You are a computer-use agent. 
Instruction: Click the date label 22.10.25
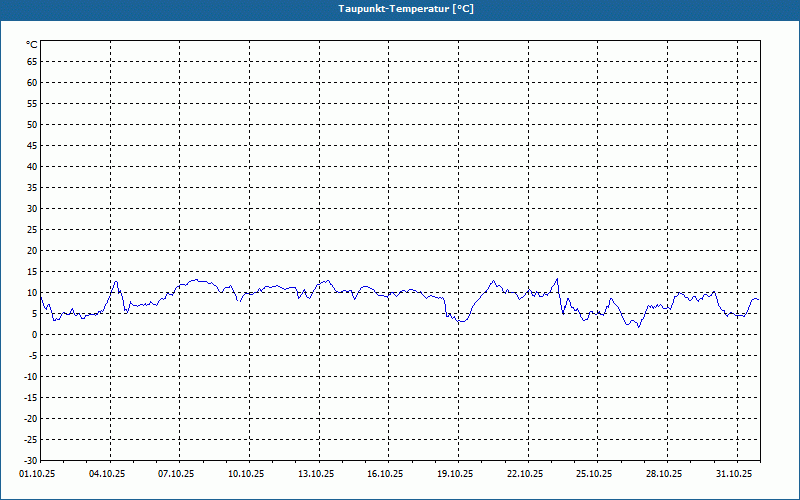(x=525, y=474)
